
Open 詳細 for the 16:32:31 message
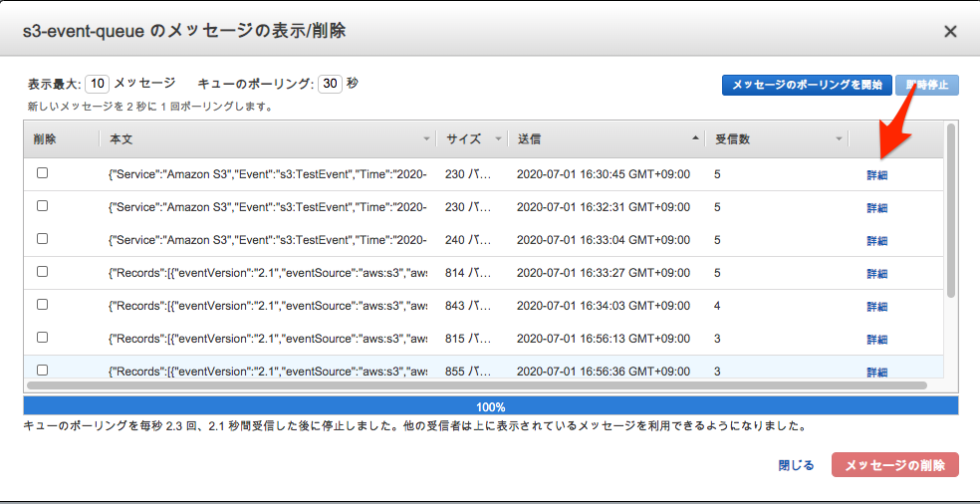click(x=876, y=208)
